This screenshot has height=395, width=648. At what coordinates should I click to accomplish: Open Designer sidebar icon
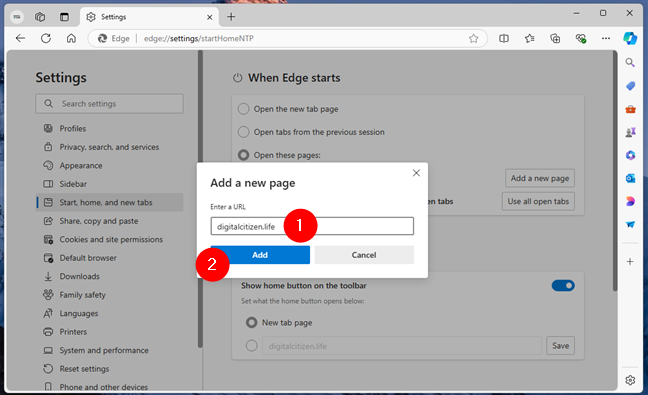(630, 202)
